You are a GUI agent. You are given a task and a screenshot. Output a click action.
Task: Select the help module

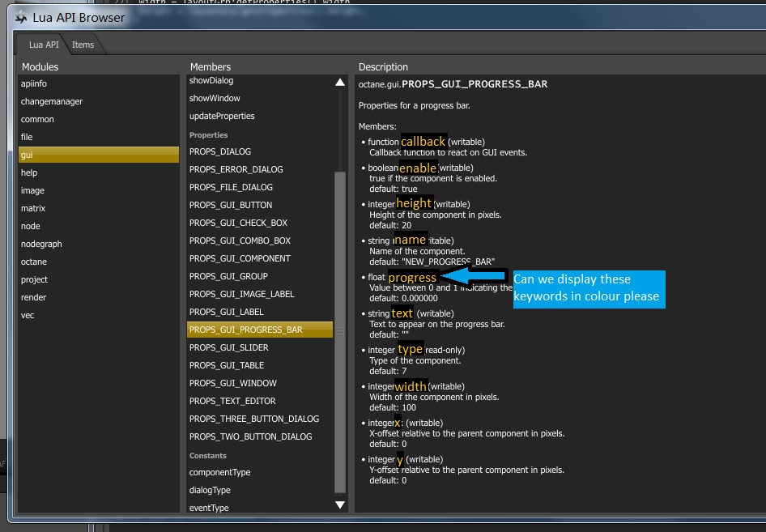tap(99, 173)
